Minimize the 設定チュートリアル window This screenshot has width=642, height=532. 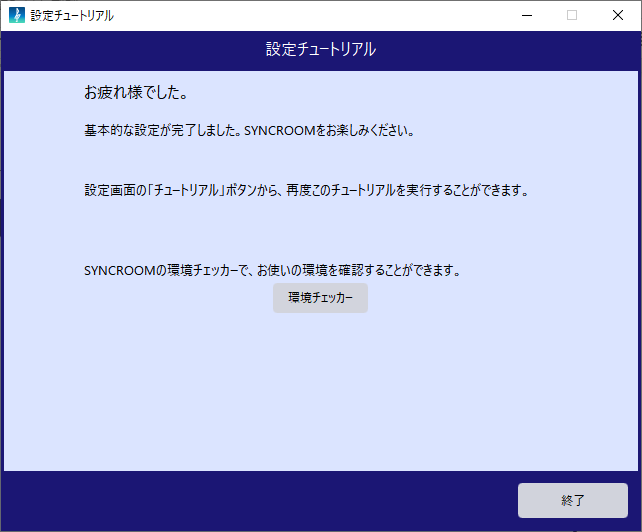(527, 16)
